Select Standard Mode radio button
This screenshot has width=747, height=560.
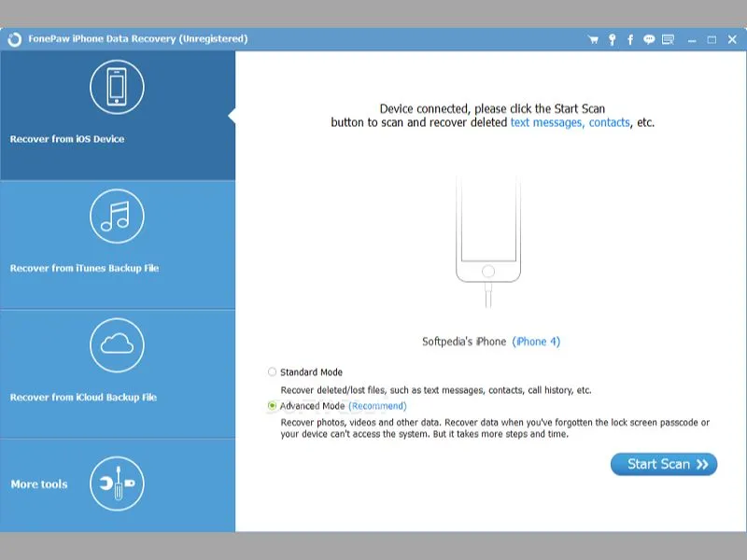coord(272,371)
